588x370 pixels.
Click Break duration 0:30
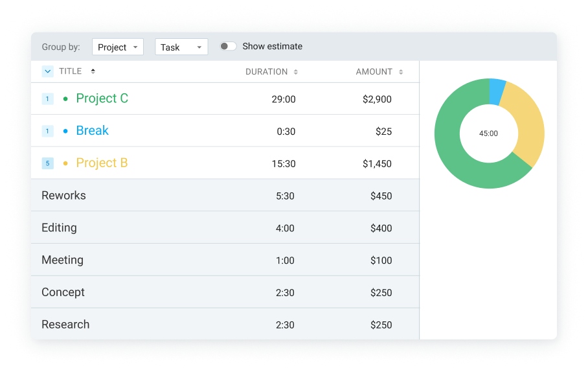click(x=286, y=132)
